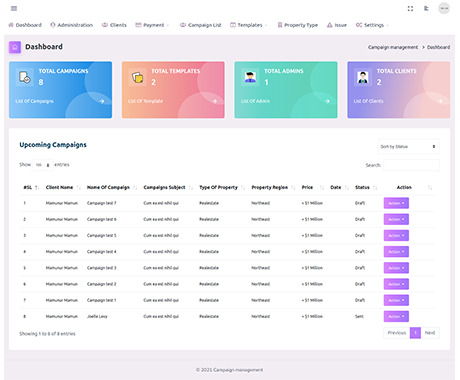Click the Joelle Levy campaign name cell

coord(97,316)
